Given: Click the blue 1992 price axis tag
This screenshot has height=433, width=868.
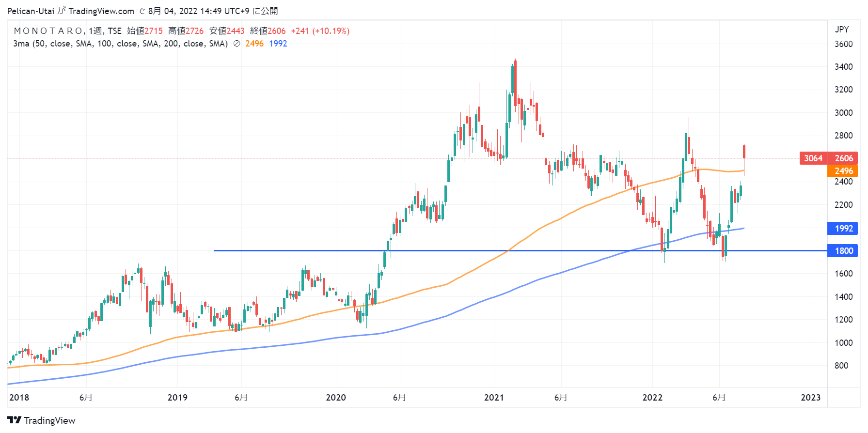Looking at the screenshot, I should [x=843, y=229].
